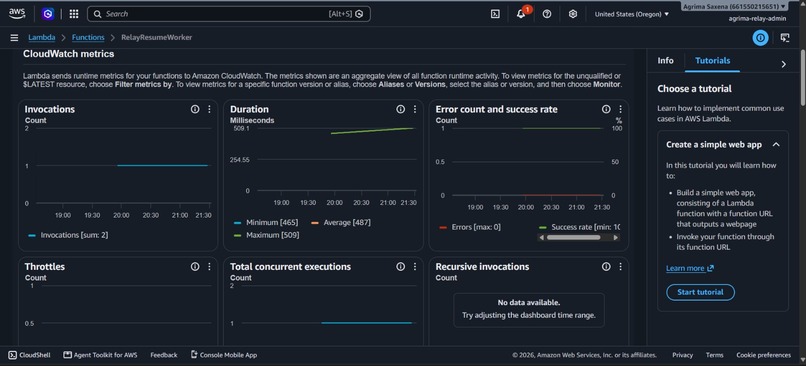806x366 pixels.
Task: Open Recursive invocations actions menu
Action: pos(620,266)
